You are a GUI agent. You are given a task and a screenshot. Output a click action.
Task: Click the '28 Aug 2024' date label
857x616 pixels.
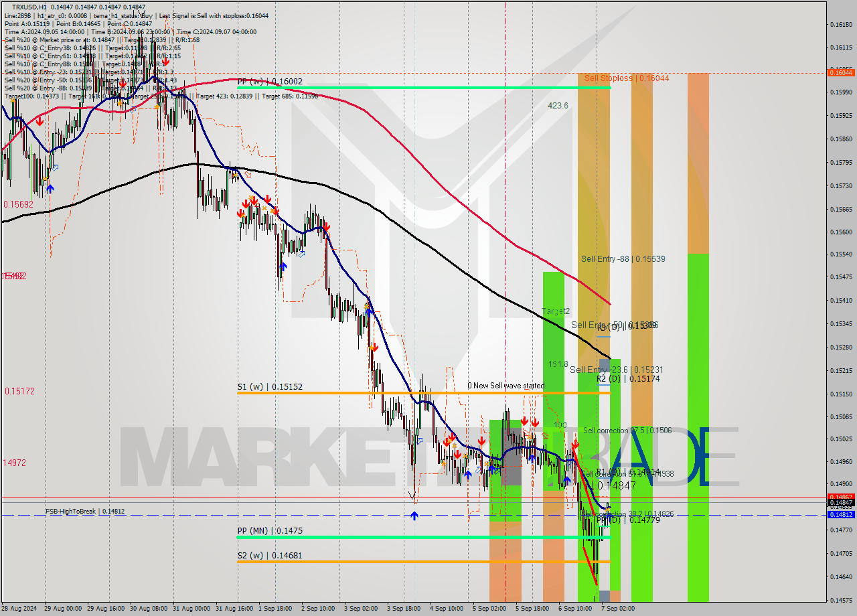coord(19,609)
